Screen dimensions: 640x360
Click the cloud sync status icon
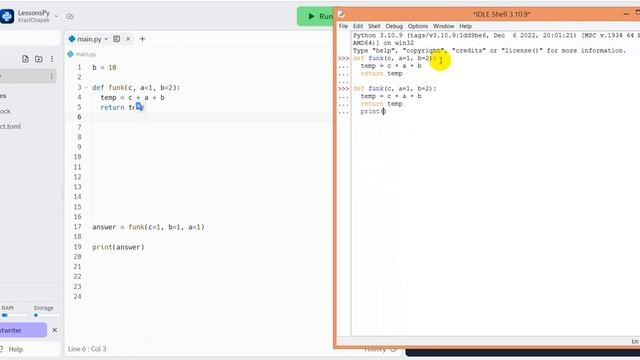pos(70,16)
